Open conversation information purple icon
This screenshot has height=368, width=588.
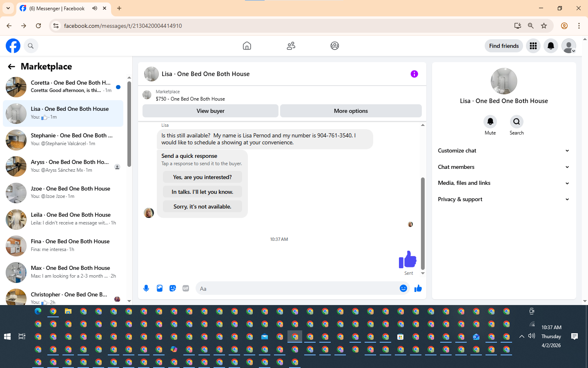pos(414,74)
